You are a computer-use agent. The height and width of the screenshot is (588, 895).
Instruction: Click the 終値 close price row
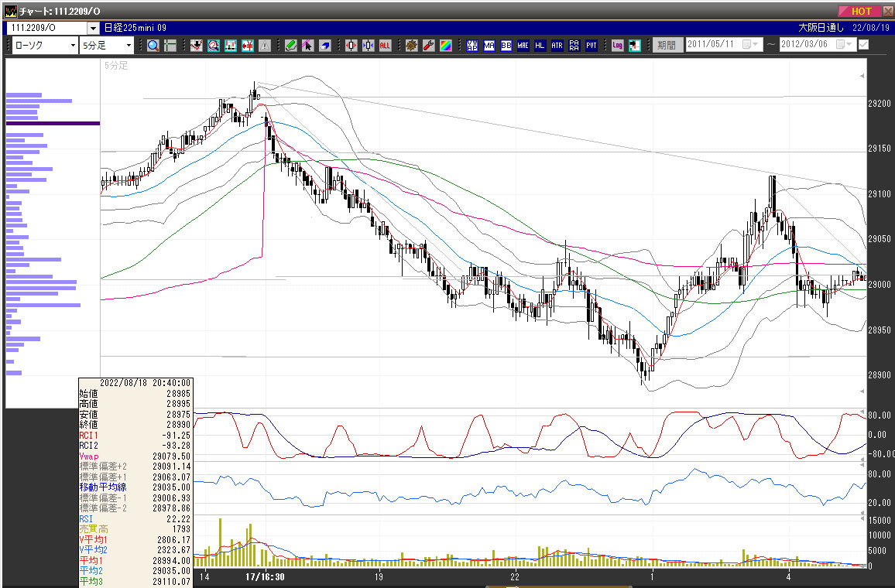(x=135, y=424)
